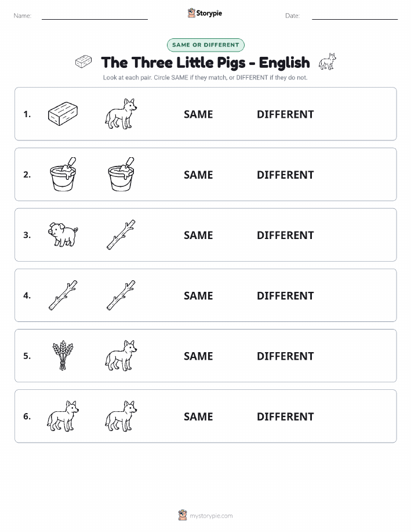Click the SAME OR DIFFERENT badge
Viewport: 411px width, 532px height.
click(x=205, y=45)
